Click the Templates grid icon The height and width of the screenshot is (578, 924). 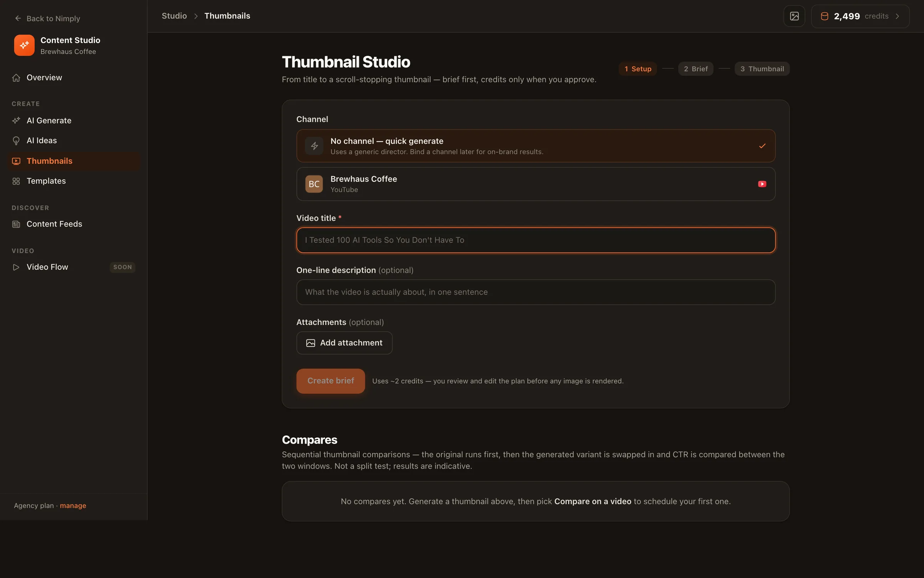[16, 181]
